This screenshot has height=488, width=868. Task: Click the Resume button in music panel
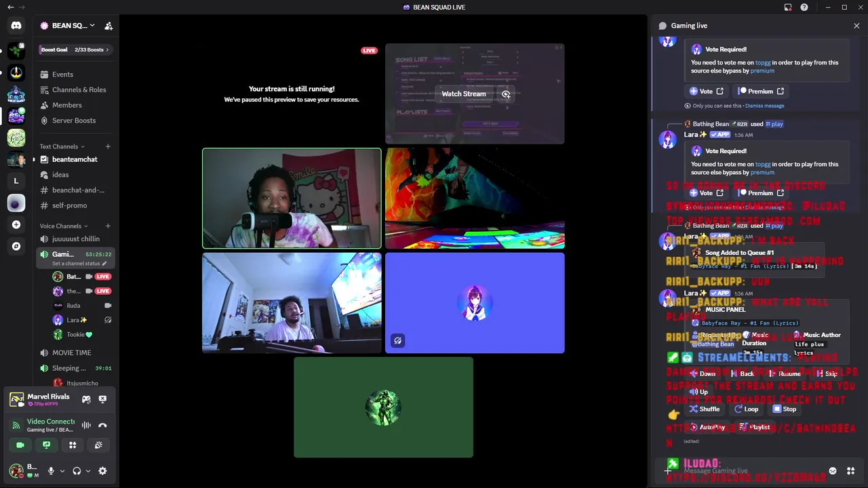tap(785, 374)
